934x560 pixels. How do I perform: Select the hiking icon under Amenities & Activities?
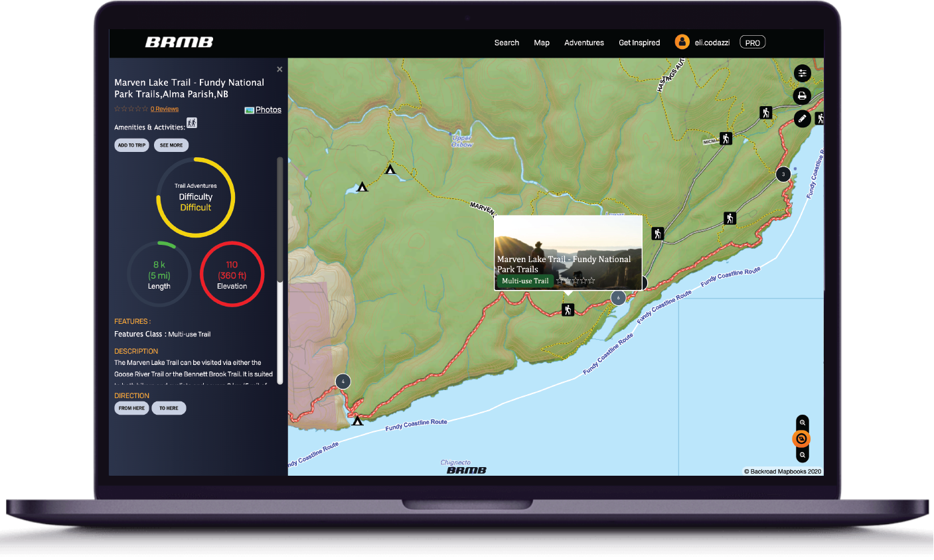(x=191, y=123)
